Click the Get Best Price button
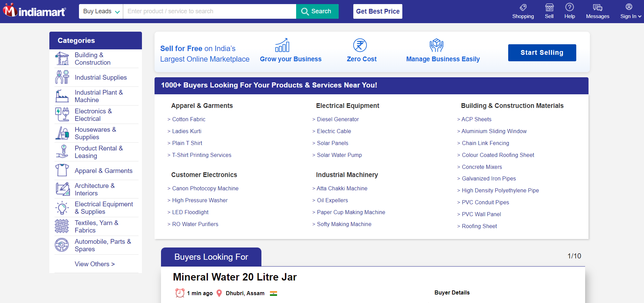 (x=378, y=11)
